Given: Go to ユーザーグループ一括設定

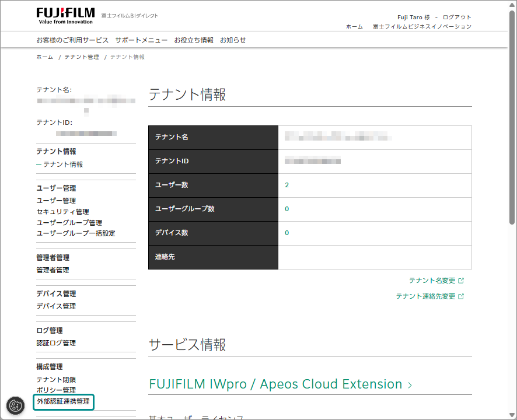Looking at the screenshot, I should pyautogui.click(x=76, y=233).
